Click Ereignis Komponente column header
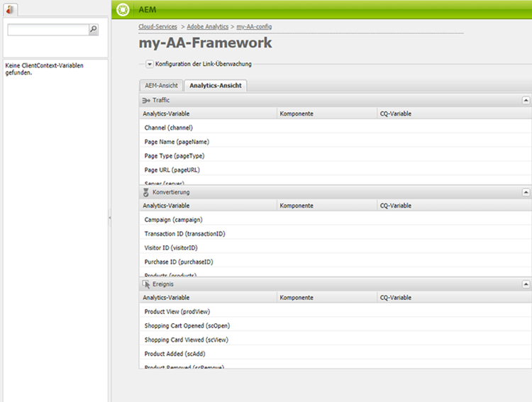The width and height of the screenshot is (532, 402). (x=327, y=298)
